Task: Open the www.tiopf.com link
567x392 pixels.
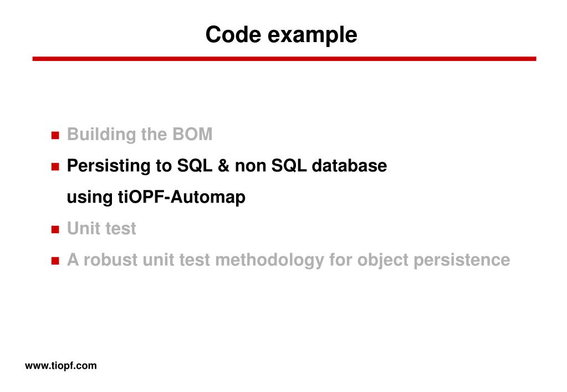Action: [61, 365]
